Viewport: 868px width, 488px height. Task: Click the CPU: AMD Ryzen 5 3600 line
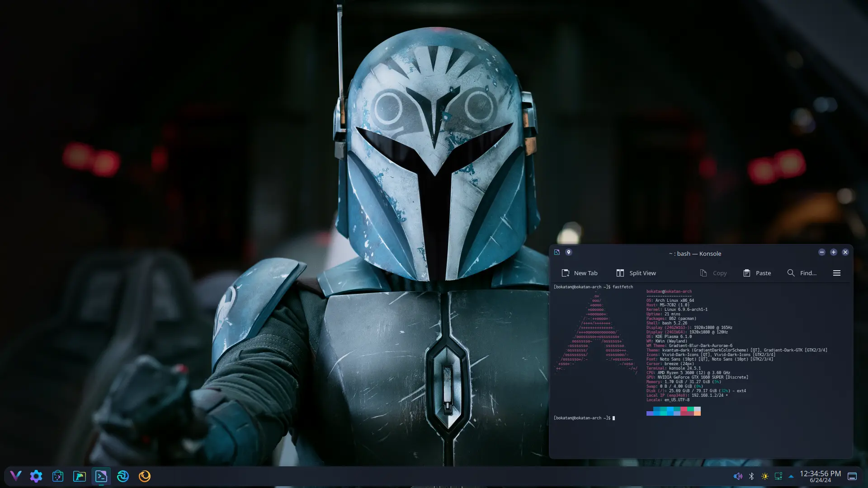(688, 373)
